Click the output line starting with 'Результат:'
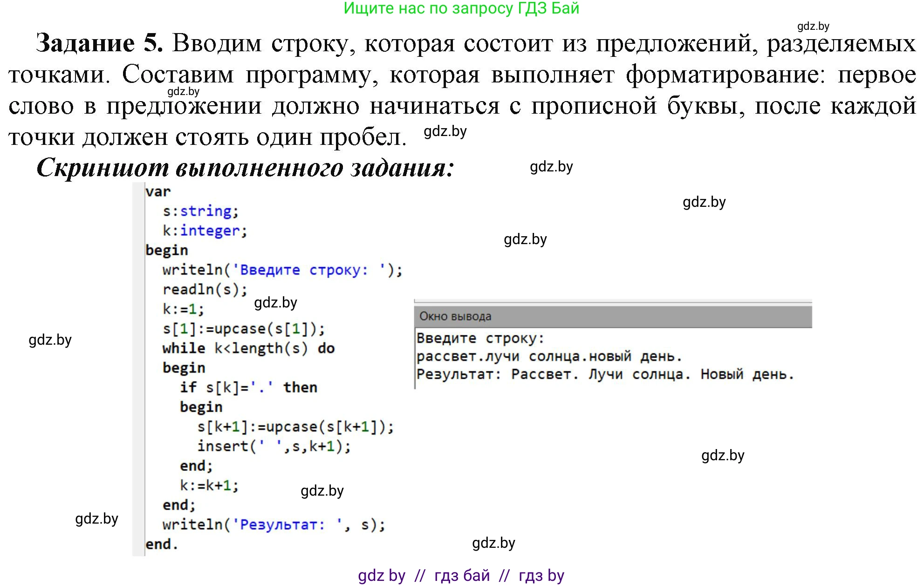 (x=605, y=375)
